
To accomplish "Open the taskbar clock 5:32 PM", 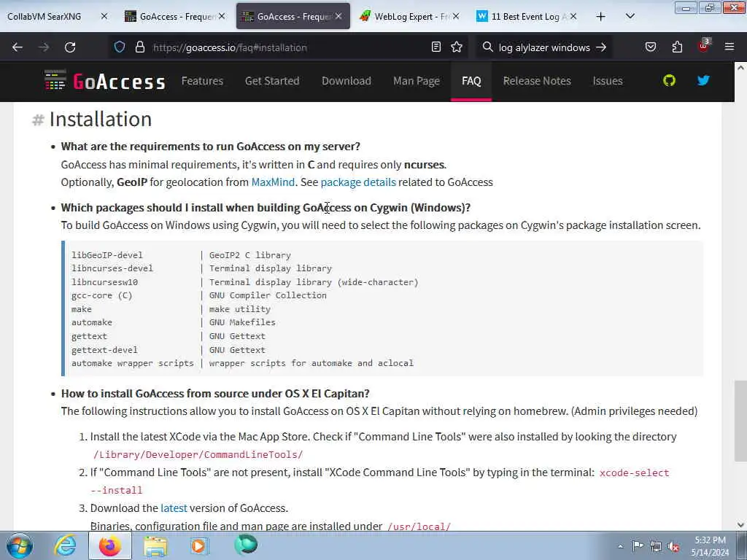I will (710, 546).
